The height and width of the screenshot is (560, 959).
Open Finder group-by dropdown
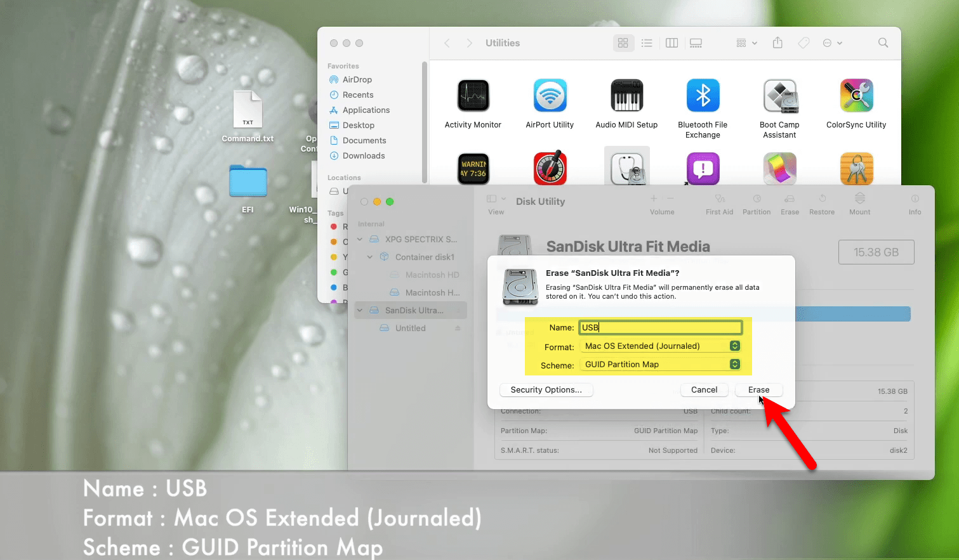(746, 43)
